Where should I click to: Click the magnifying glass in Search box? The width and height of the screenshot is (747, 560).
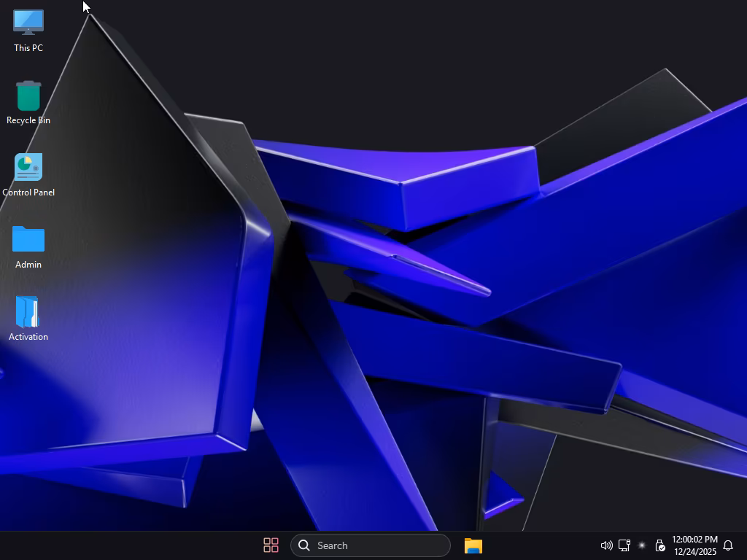tap(304, 545)
